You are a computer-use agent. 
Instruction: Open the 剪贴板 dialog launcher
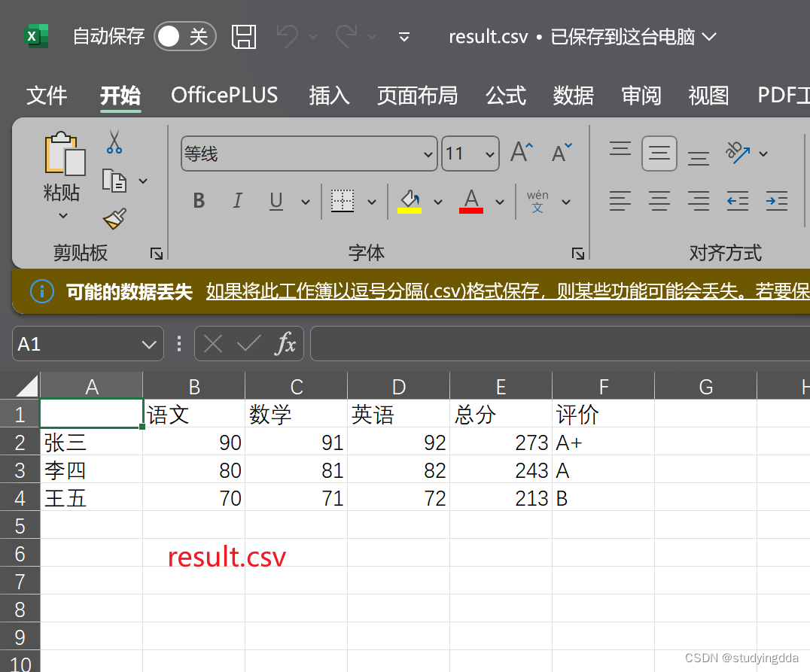(157, 254)
